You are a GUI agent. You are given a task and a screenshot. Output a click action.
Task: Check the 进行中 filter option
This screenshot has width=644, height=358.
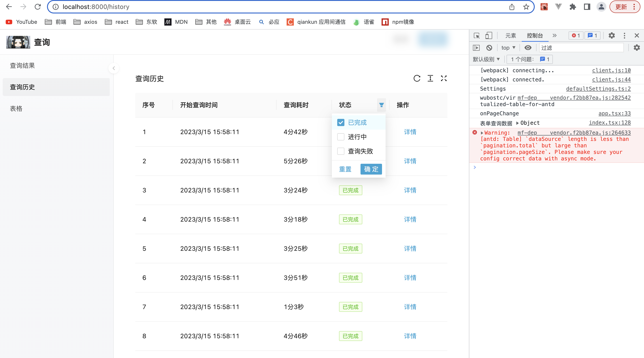click(341, 137)
